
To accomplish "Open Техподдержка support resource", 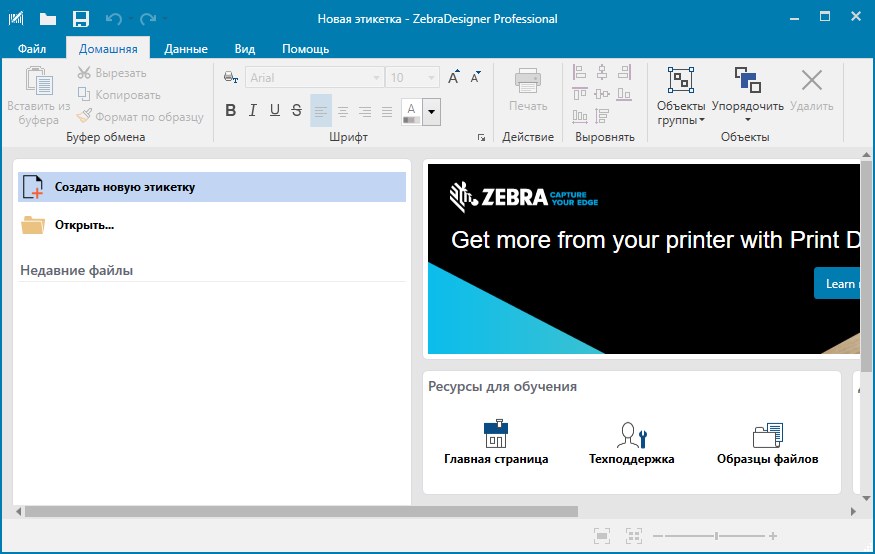I will (632, 442).
